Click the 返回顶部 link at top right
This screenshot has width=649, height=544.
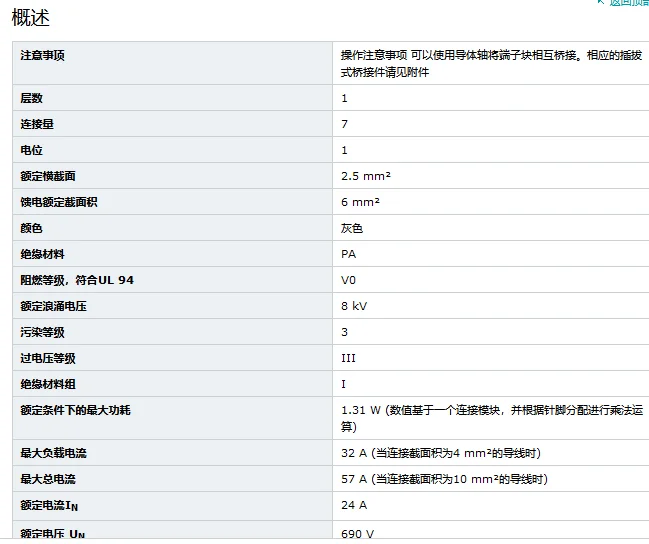628,2
